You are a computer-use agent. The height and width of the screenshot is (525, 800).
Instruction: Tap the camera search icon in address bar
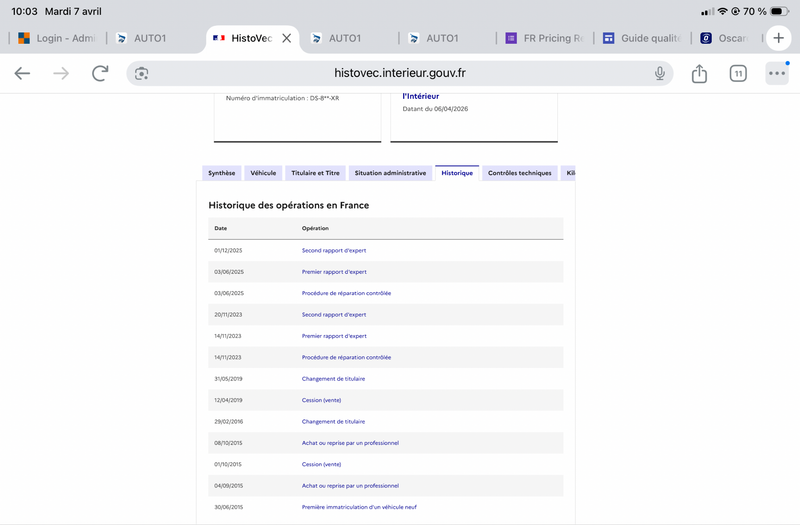pos(141,73)
